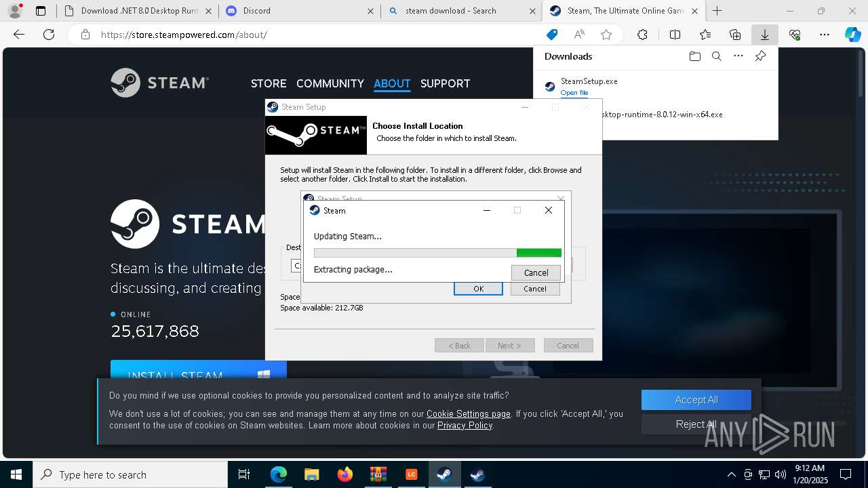Image resolution: width=868 pixels, height=488 pixels.
Task: Accept All cookies
Action: pos(696,400)
